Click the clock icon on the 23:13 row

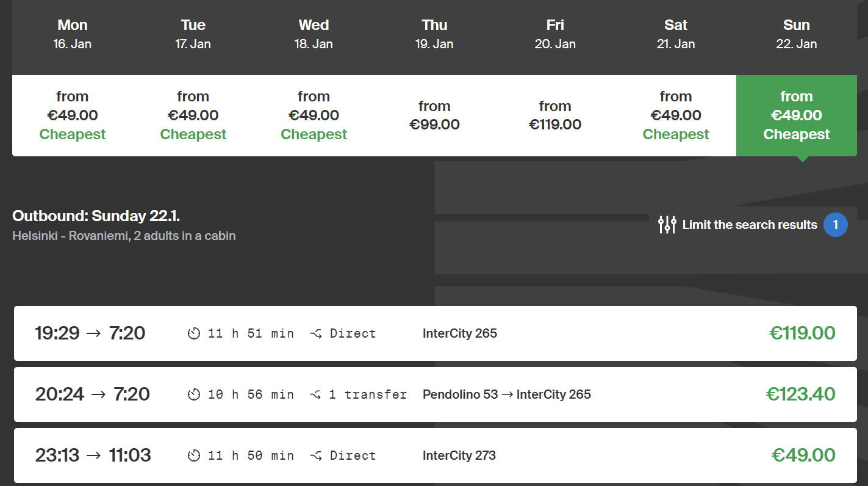pyautogui.click(x=194, y=455)
